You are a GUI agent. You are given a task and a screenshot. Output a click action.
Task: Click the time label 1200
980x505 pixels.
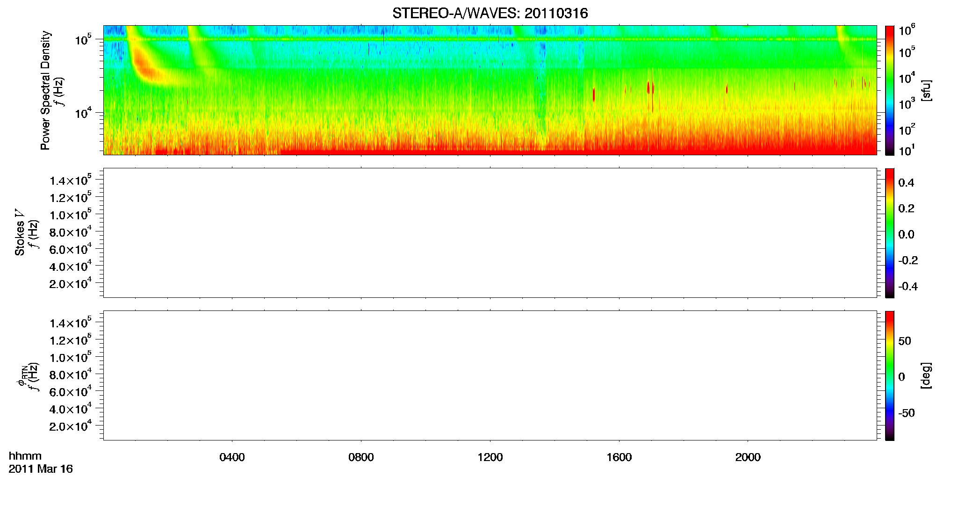click(490, 457)
